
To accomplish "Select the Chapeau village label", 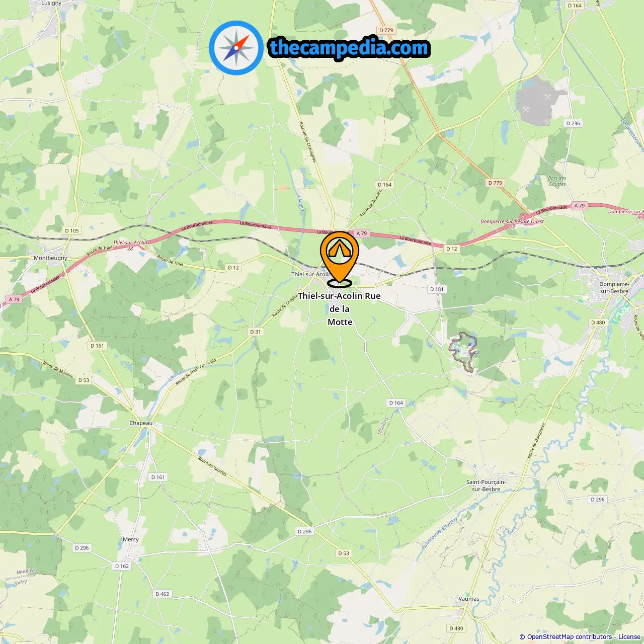I will pyautogui.click(x=141, y=423).
